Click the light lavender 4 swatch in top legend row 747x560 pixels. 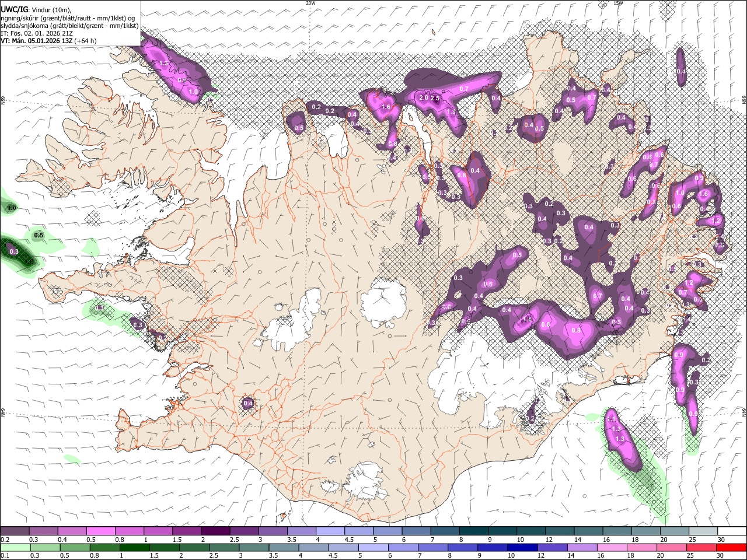pyautogui.click(x=330, y=531)
